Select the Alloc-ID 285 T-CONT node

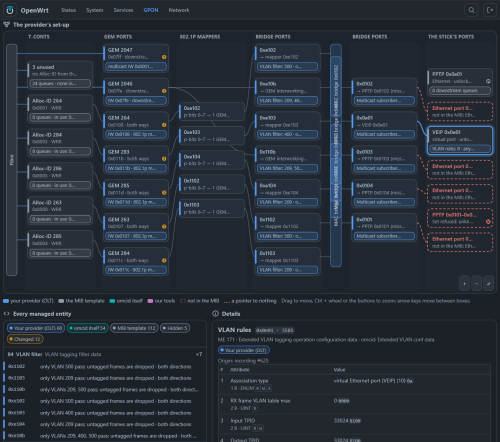coord(60,244)
